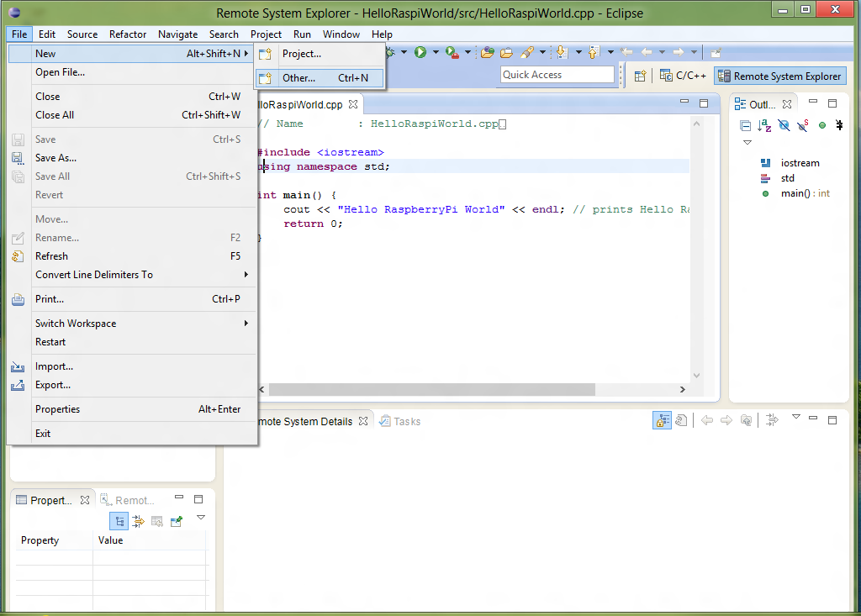Click the Export icon in File menu
This screenshot has height=616, width=861.
pos(18,385)
